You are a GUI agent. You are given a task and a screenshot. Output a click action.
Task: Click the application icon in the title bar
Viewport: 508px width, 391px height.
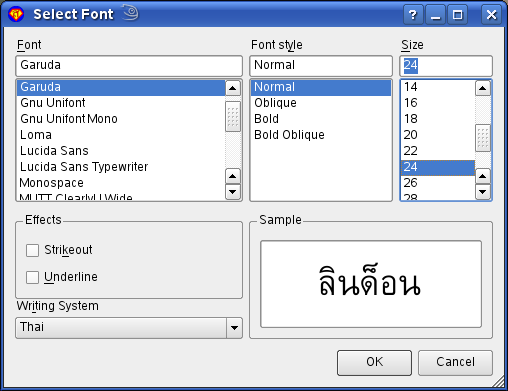tap(16, 15)
